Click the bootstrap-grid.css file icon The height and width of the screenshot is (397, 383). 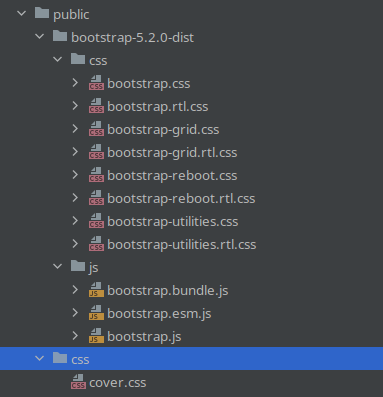tap(96, 129)
